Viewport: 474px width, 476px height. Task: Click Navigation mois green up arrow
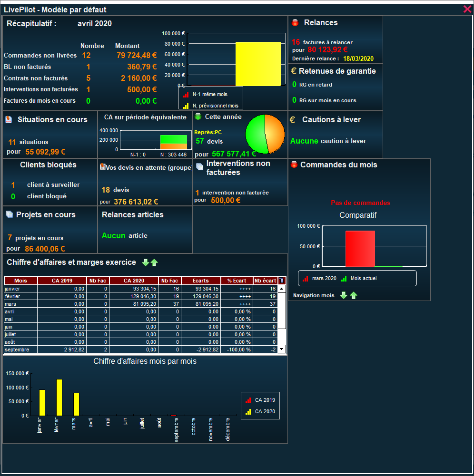tap(353, 295)
